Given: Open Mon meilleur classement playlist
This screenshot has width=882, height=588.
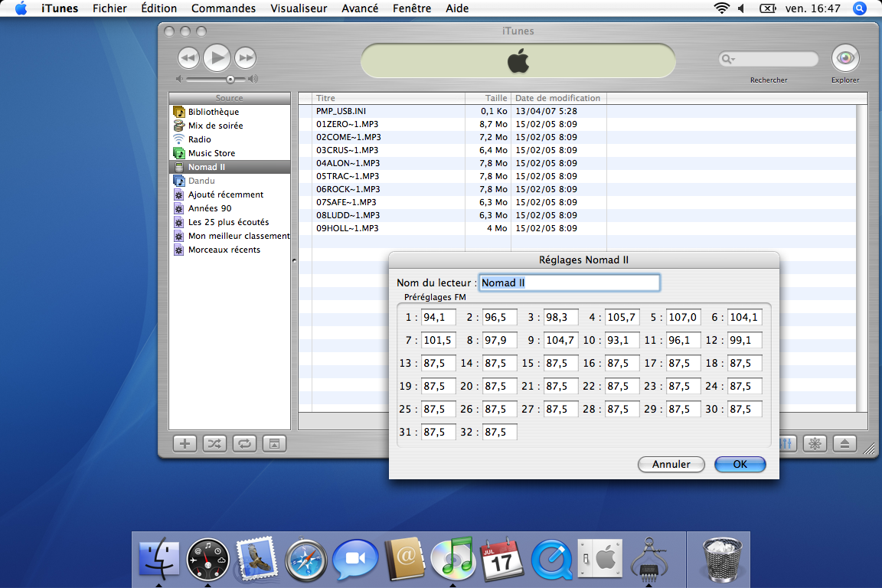Looking at the screenshot, I should click(230, 236).
